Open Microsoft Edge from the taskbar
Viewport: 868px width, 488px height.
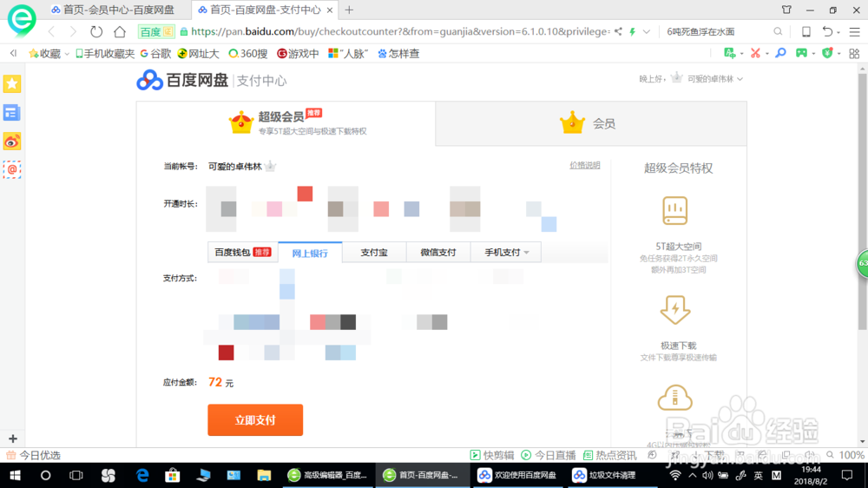click(x=142, y=475)
